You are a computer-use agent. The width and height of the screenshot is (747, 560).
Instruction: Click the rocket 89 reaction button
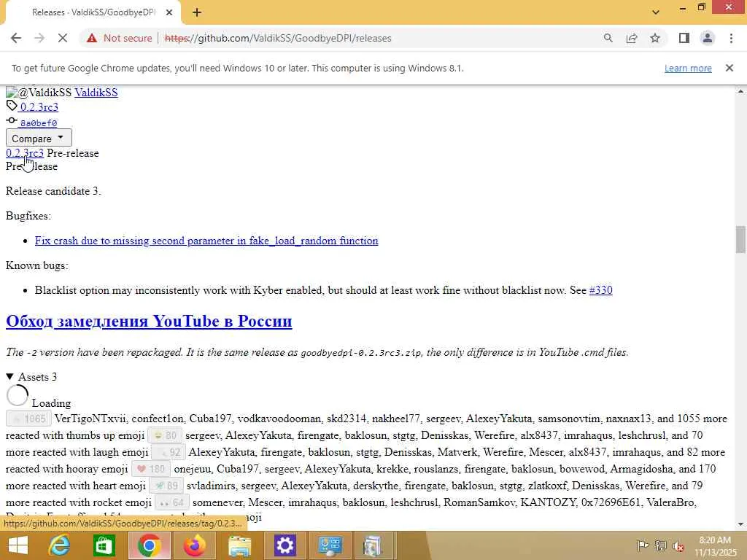click(x=166, y=486)
